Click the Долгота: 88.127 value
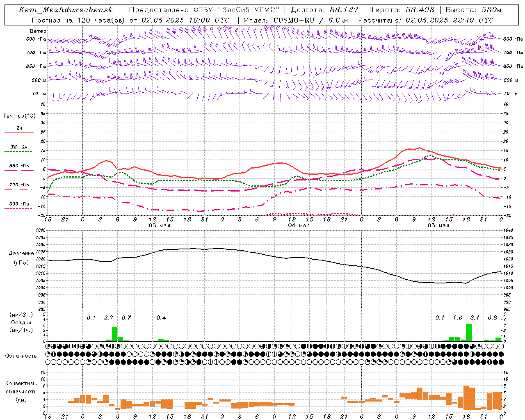 [x=324, y=10]
